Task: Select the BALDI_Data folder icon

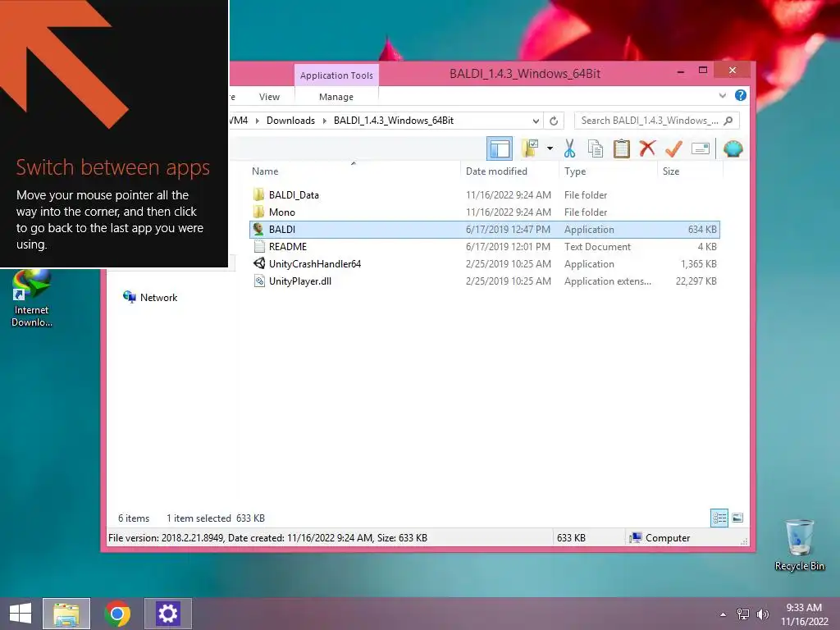Action: (x=258, y=194)
